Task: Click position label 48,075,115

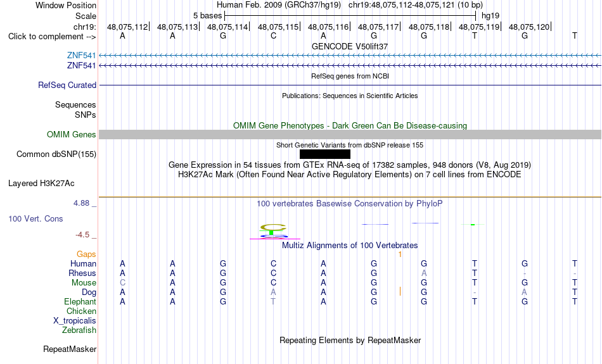Action: [x=278, y=27]
